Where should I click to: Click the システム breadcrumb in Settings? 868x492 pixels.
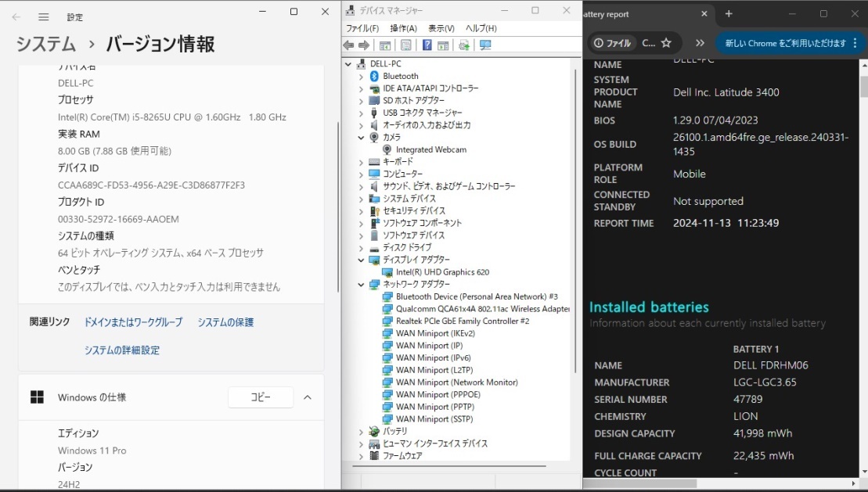point(46,45)
